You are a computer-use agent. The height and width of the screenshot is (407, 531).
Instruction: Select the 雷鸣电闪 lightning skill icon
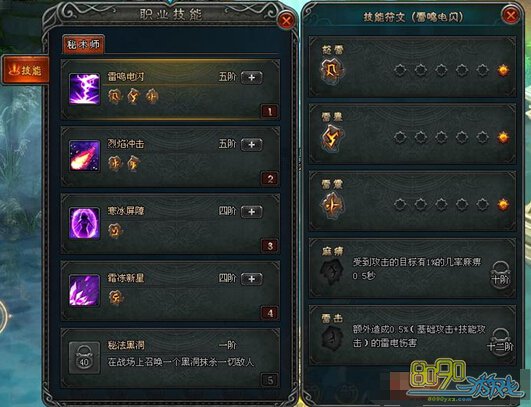coord(85,89)
